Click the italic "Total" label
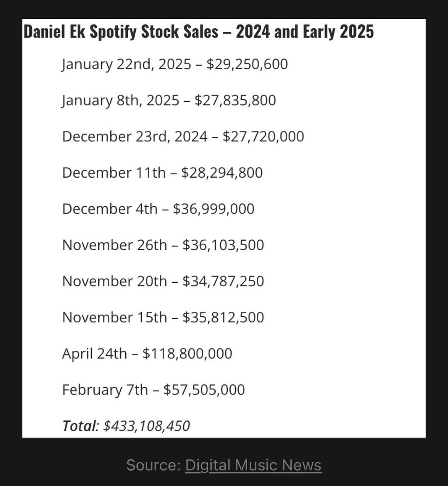The height and width of the screenshot is (486, 448). click(x=80, y=426)
